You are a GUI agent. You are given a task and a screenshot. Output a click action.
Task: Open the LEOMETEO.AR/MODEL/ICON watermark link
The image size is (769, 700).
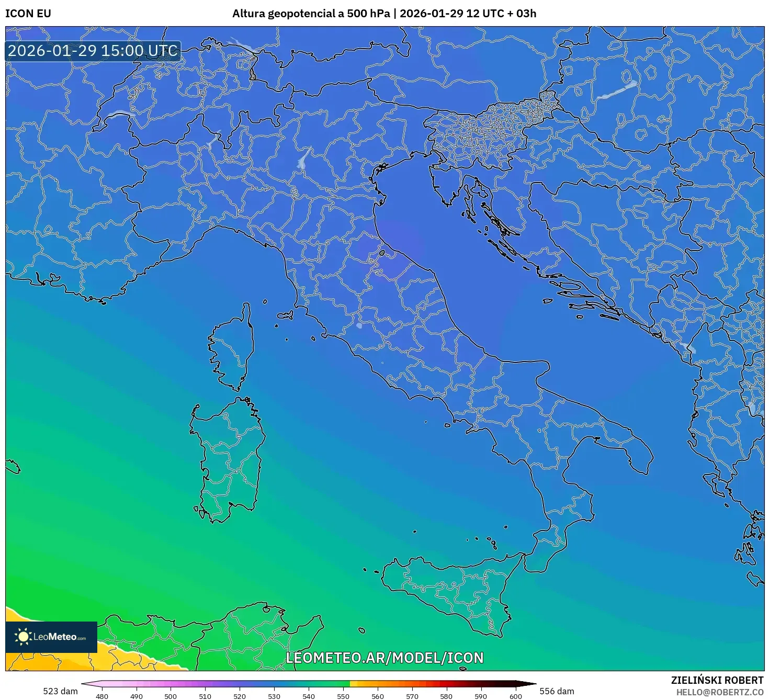pos(384,658)
